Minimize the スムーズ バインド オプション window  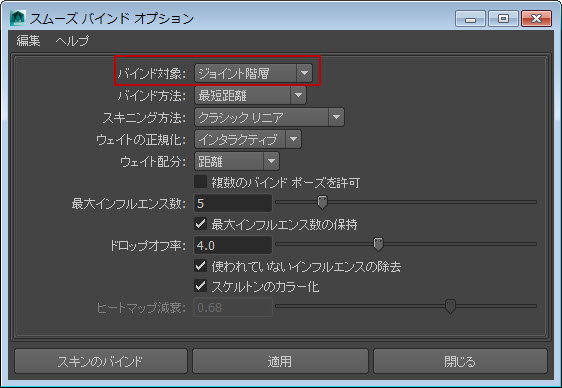470,19
